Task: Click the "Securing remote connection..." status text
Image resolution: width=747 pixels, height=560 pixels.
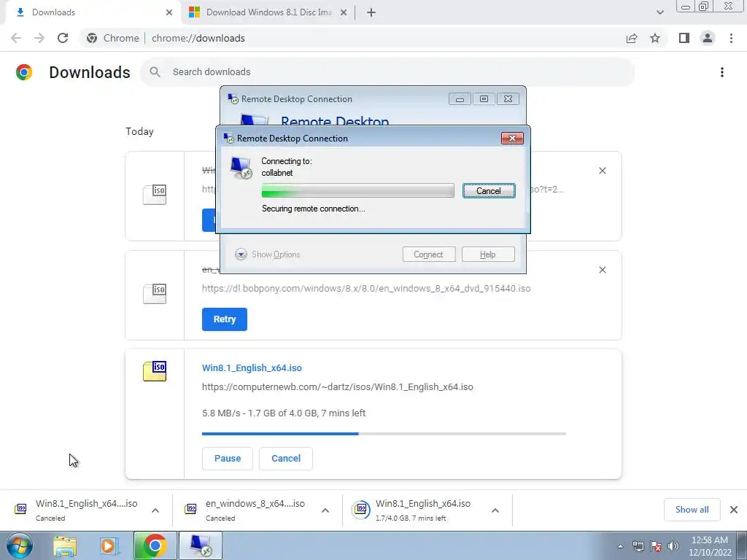Action: click(x=314, y=209)
